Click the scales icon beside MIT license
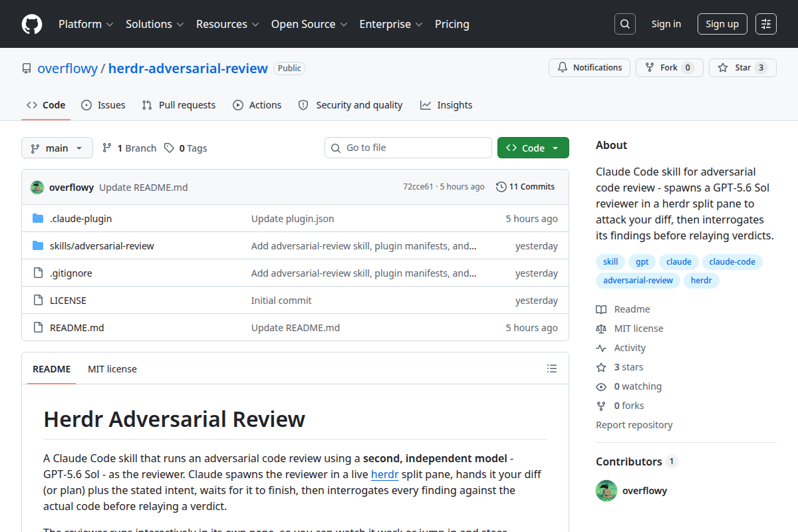The image size is (798, 532). pyautogui.click(x=601, y=329)
